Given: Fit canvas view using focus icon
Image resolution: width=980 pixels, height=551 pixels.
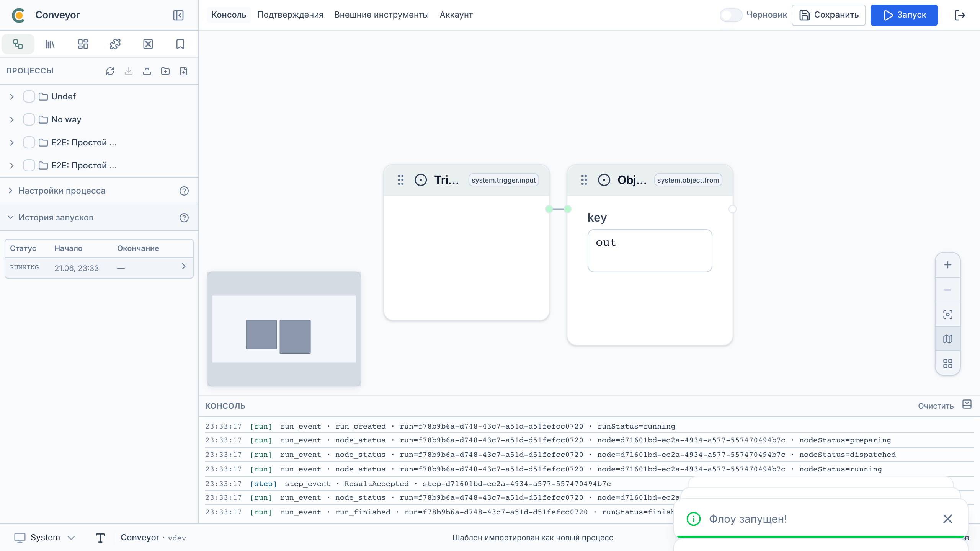Looking at the screenshot, I should point(948,315).
